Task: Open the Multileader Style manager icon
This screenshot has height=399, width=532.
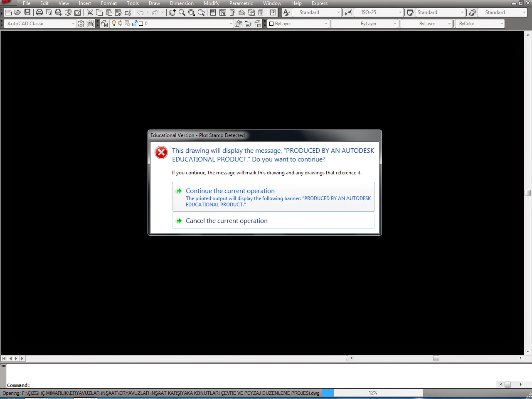Action: pyautogui.click(x=472, y=12)
